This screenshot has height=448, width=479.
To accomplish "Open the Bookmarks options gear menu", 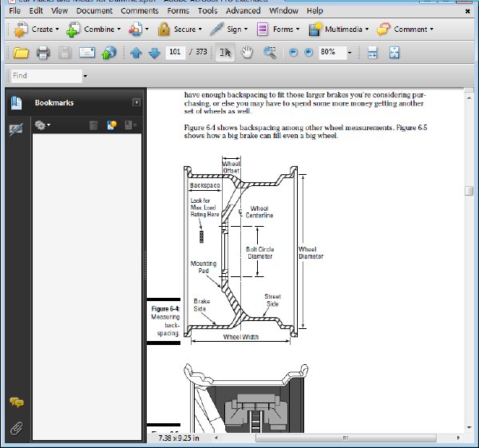I will point(42,125).
